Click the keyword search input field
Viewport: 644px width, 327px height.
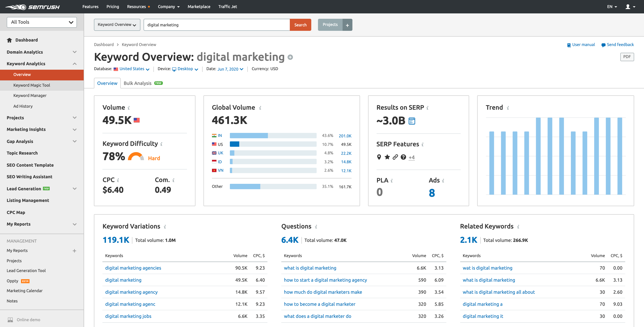(217, 25)
